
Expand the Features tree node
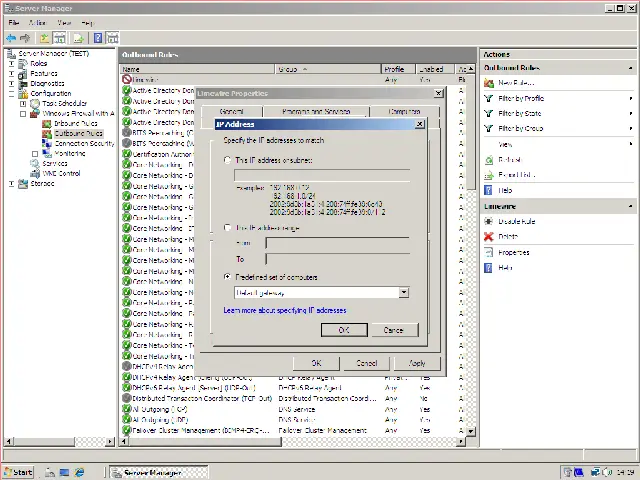tap(11, 73)
